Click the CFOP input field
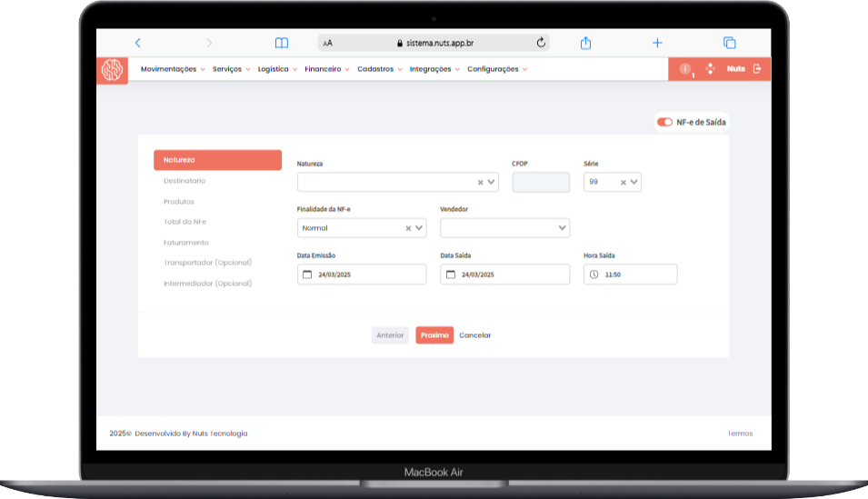This screenshot has height=499, width=868. point(541,182)
